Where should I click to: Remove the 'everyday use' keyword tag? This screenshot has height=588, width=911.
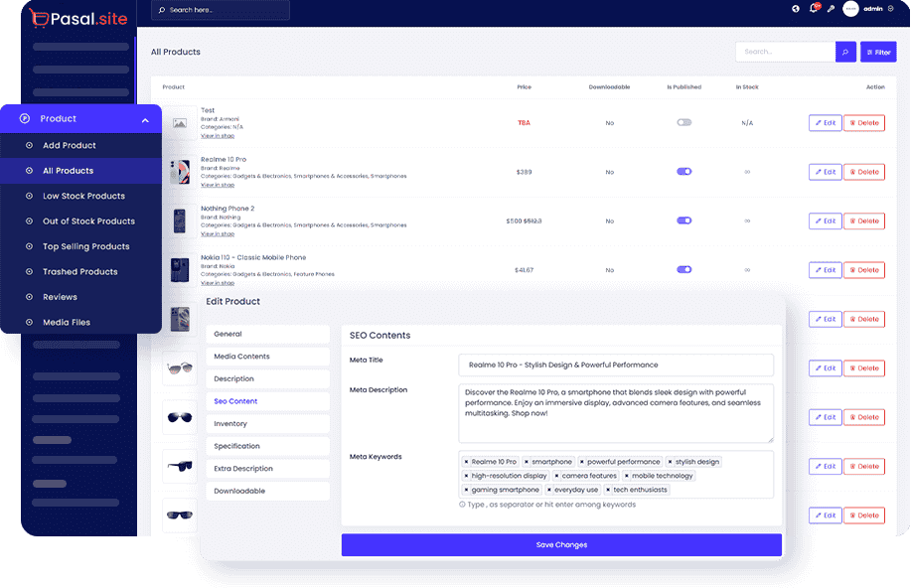tap(549, 490)
